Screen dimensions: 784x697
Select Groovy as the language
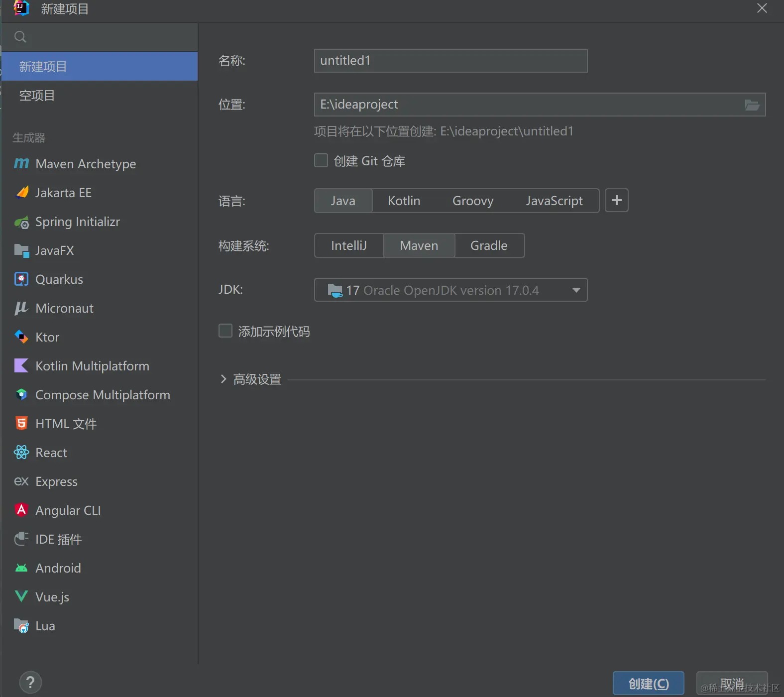[473, 201]
